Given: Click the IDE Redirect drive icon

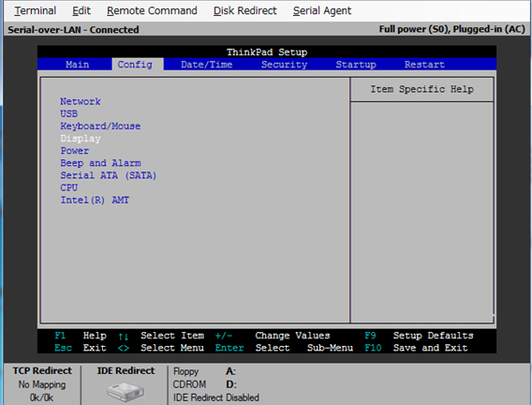Looking at the screenshot, I should pyautogui.click(x=125, y=392).
